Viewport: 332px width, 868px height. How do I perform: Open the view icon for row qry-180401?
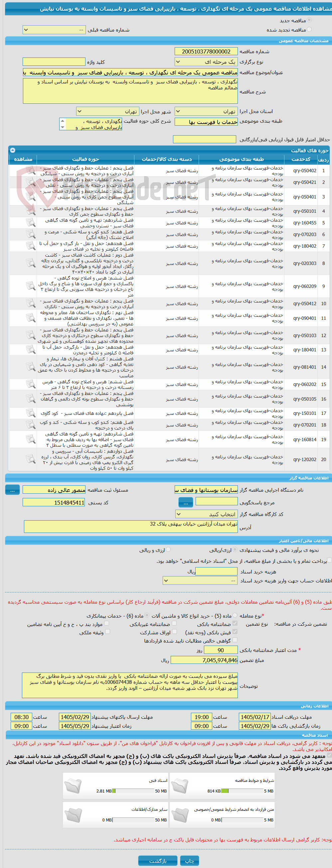coord(31,350)
